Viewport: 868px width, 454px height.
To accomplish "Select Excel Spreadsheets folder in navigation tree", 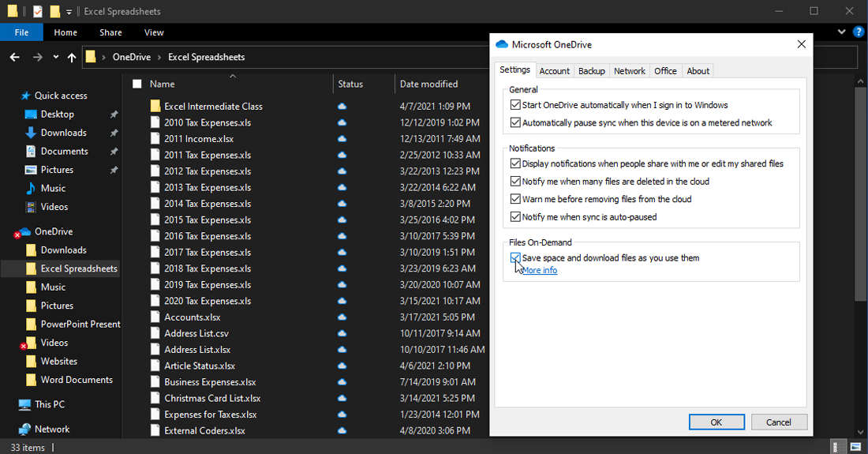I will [79, 268].
